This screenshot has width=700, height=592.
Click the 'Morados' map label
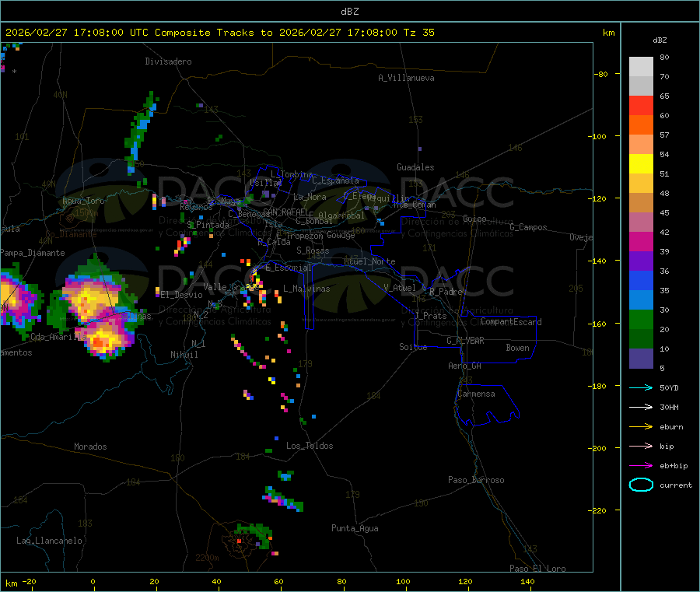click(91, 447)
